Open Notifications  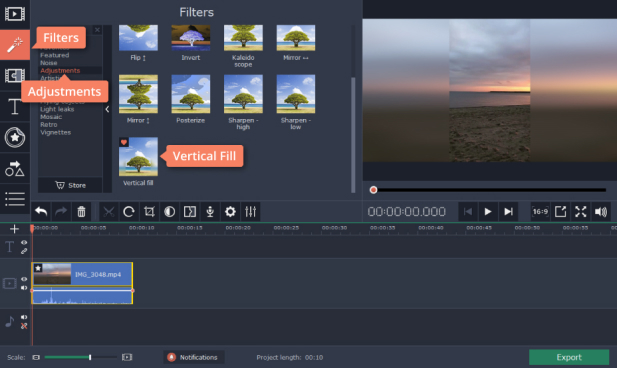coord(194,357)
